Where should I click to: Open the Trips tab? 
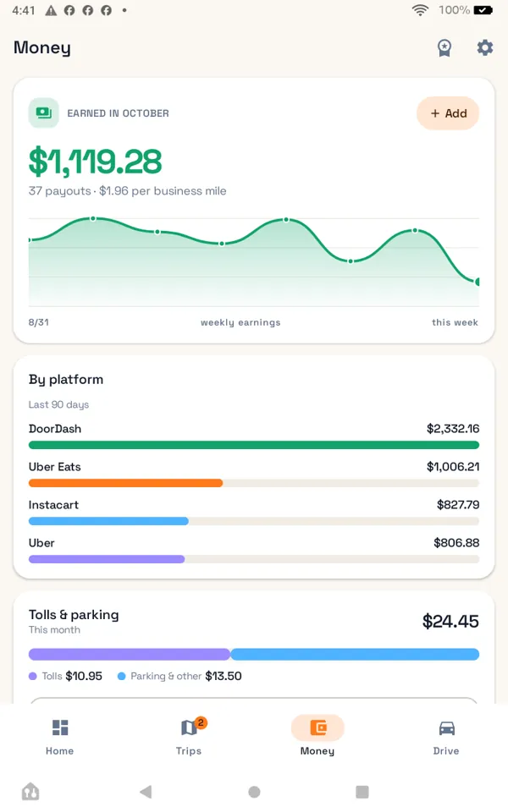coord(189,737)
